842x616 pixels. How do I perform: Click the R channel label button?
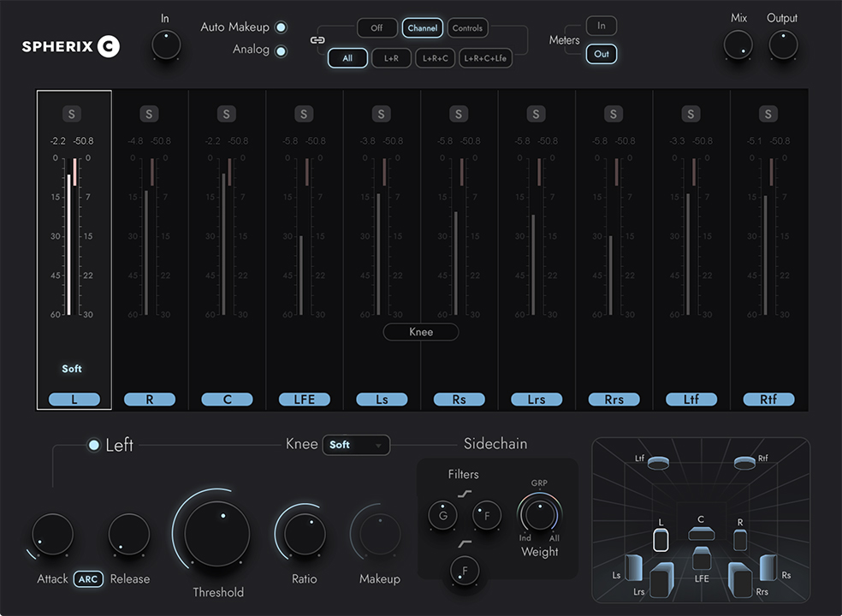[149, 399]
